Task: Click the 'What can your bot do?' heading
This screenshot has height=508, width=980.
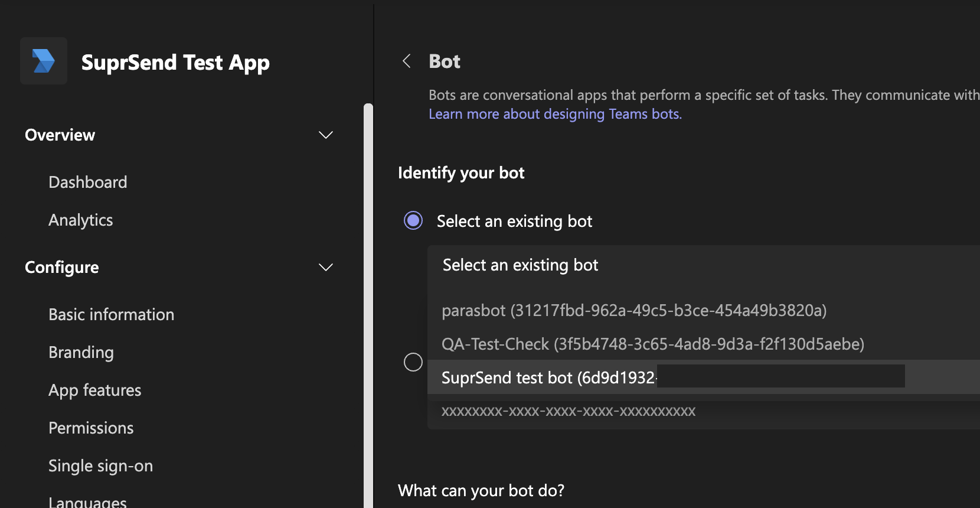Action: (x=481, y=490)
